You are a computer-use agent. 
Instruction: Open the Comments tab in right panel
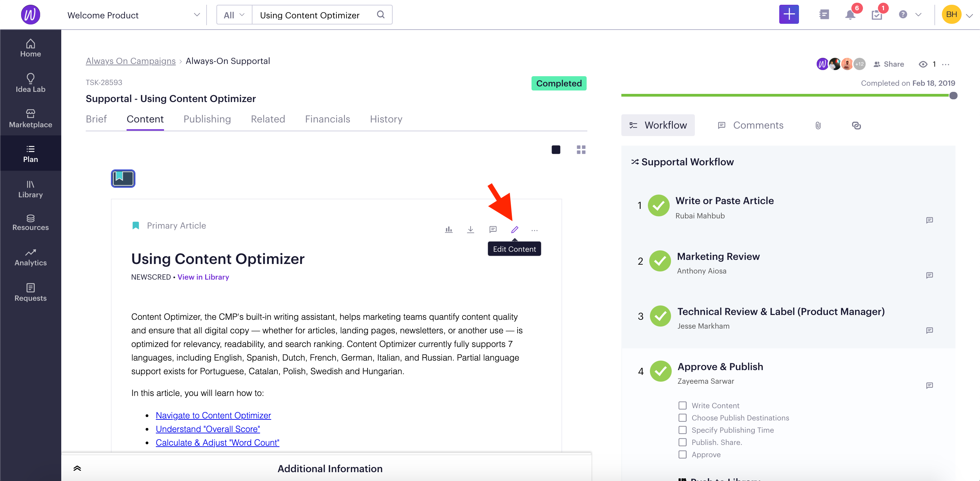click(750, 125)
